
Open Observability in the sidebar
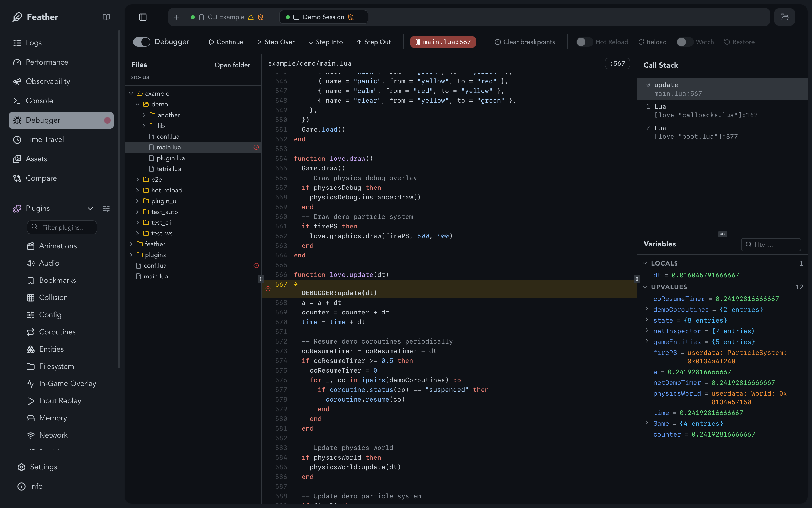click(x=61, y=81)
